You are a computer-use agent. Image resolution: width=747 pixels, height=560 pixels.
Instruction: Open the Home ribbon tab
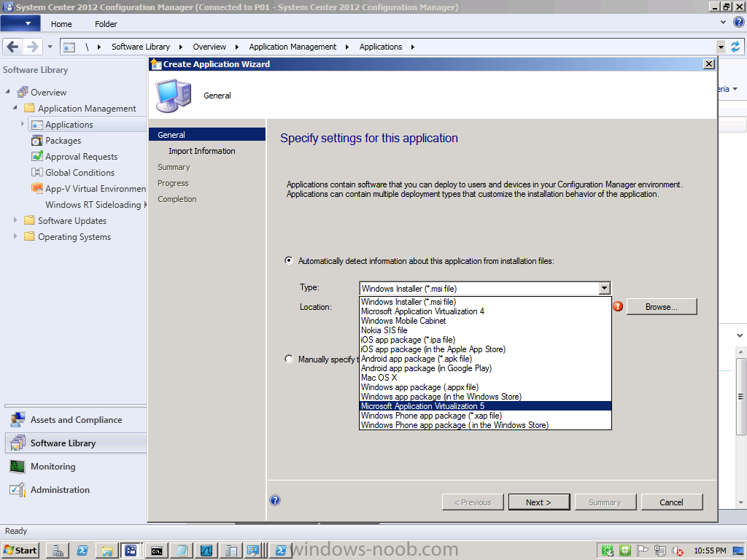pos(61,24)
